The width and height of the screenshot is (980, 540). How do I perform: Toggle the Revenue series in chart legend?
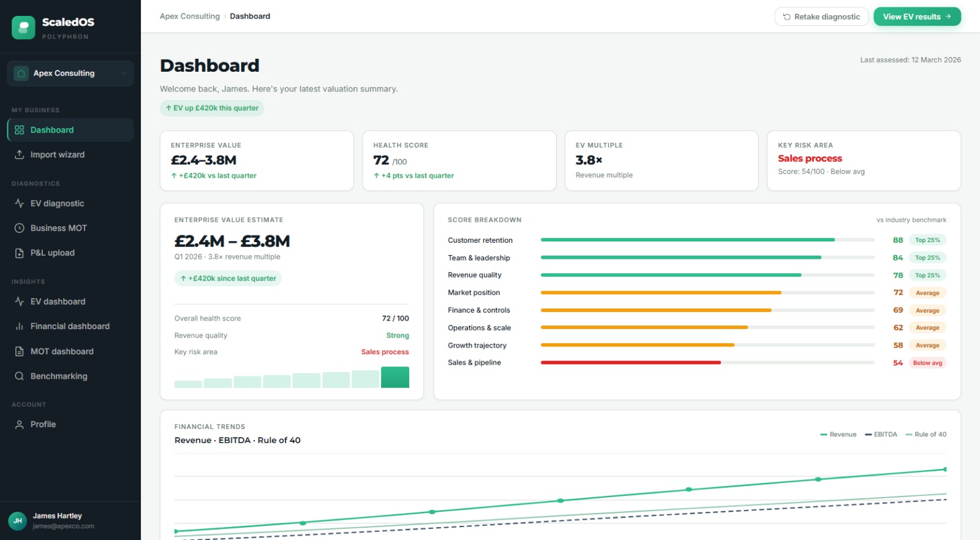click(x=838, y=435)
